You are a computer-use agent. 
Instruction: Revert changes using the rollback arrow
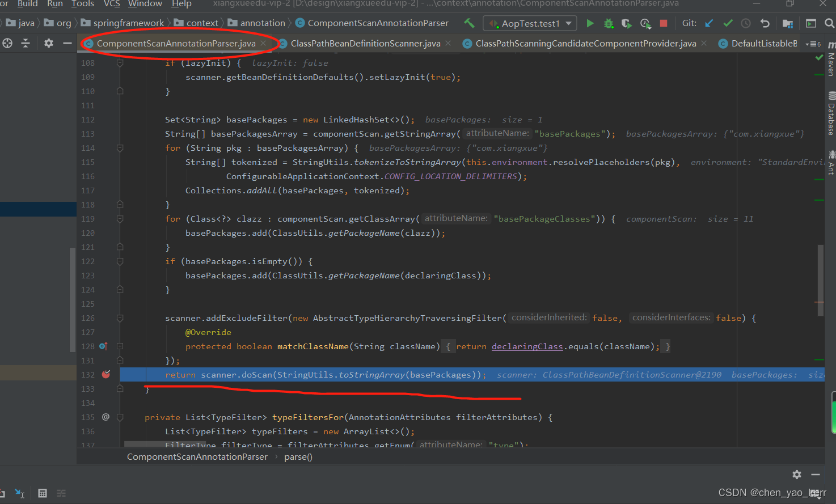(x=765, y=23)
